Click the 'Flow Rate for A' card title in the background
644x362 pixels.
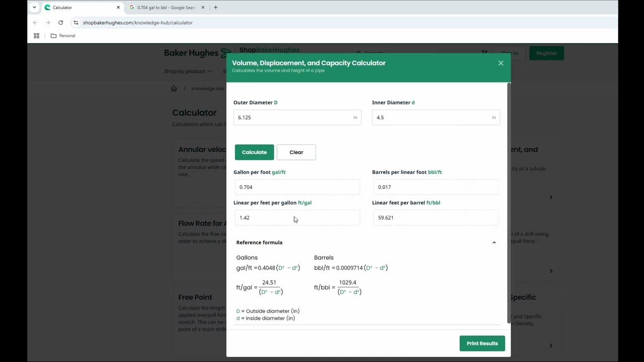202,223
